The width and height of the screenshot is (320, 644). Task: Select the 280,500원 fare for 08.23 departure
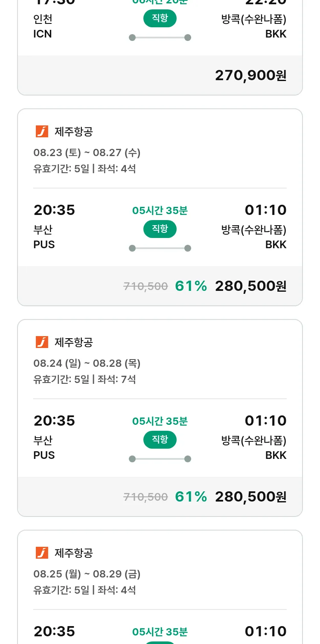(250, 286)
